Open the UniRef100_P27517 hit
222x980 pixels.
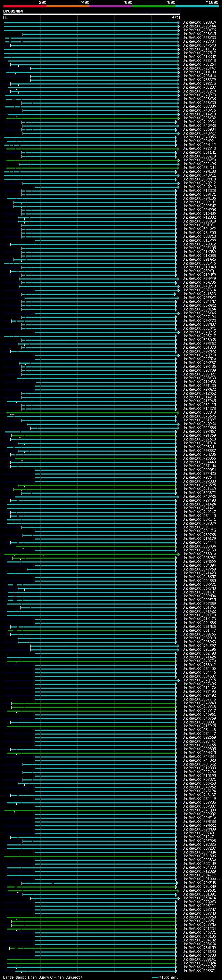click(x=199, y=53)
